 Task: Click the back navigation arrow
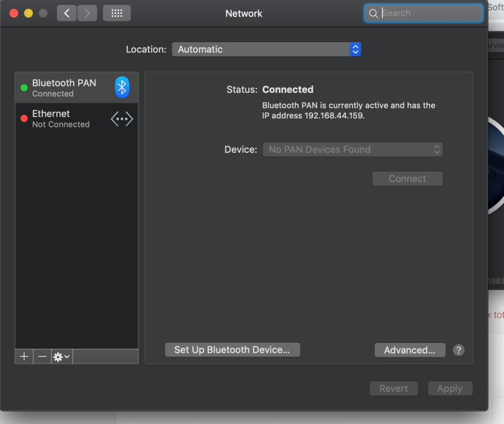[x=67, y=13]
